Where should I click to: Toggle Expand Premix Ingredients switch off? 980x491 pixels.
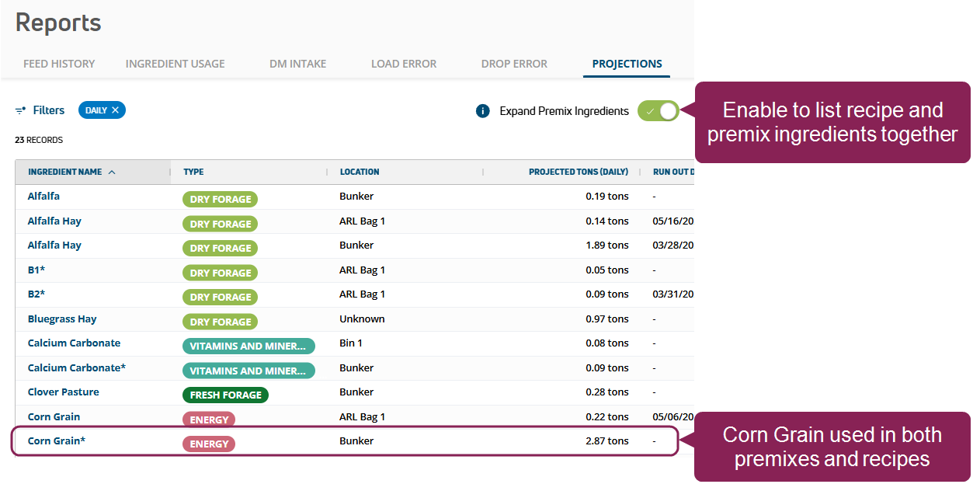(658, 111)
